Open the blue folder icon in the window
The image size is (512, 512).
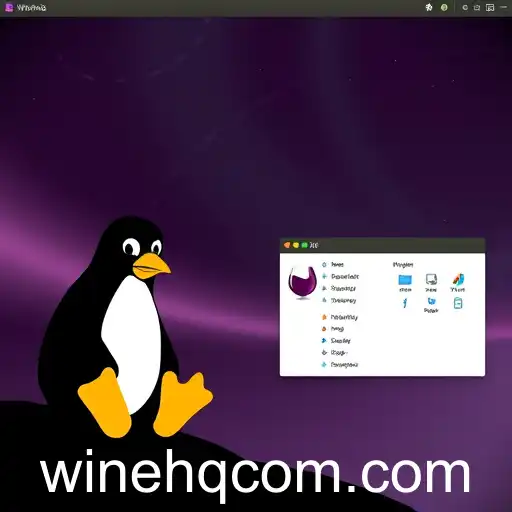point(405,280)
